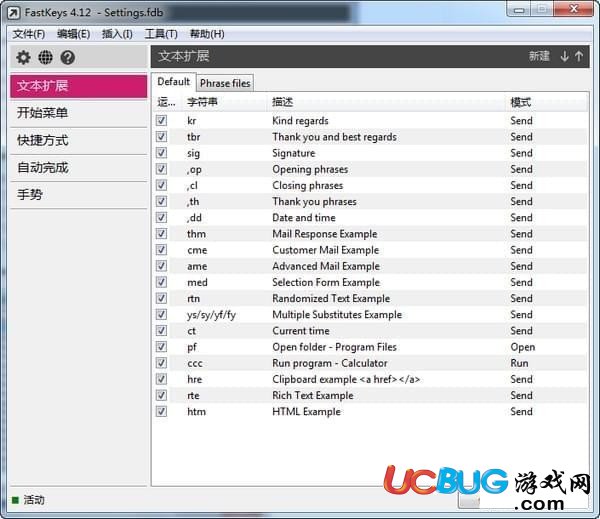
Task: Select the Kind regards description
Action: click(x=300, y=121)
